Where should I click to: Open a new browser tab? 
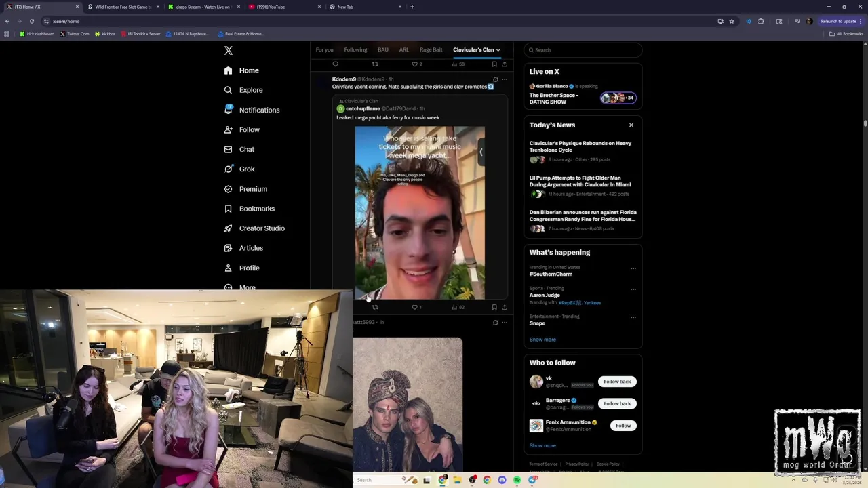(x=412, y=7)
